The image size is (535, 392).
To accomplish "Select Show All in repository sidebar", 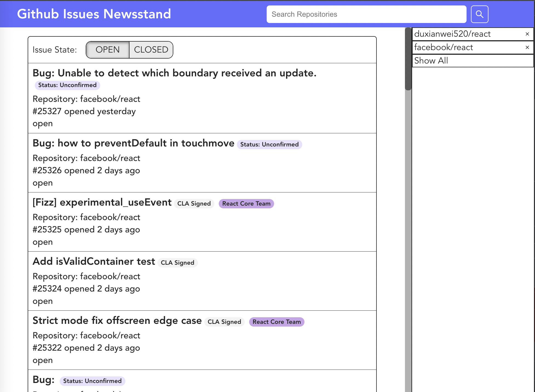I will 431,60.
